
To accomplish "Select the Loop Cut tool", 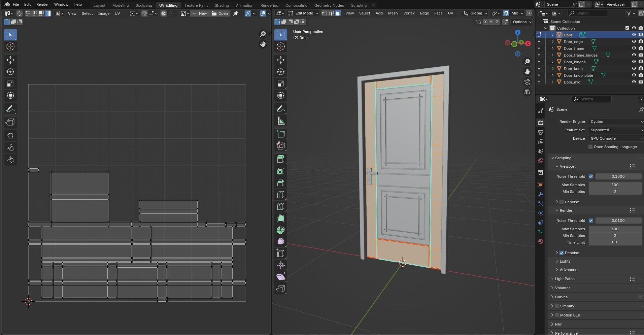I will (x=281, y=195).
